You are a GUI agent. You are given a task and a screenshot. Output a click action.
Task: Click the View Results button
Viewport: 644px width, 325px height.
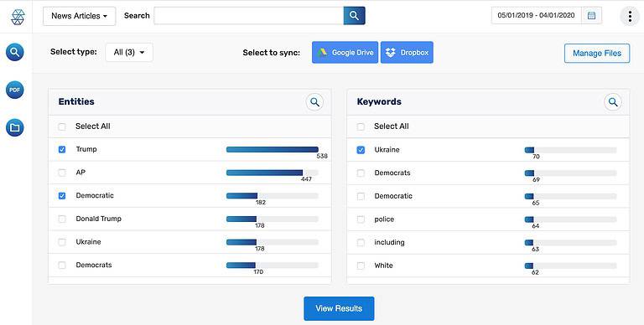click(339, 308)
